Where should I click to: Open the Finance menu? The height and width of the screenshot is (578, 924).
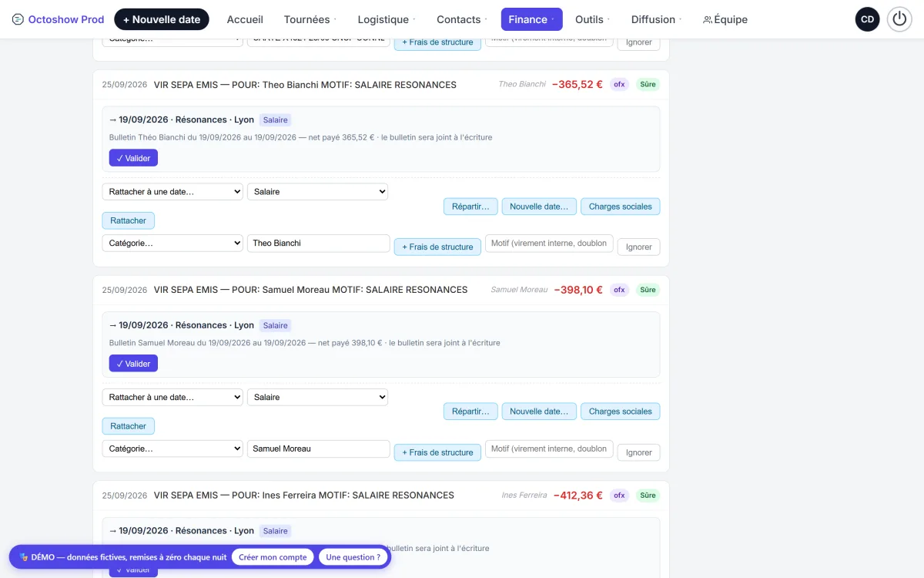click(531, 19)
